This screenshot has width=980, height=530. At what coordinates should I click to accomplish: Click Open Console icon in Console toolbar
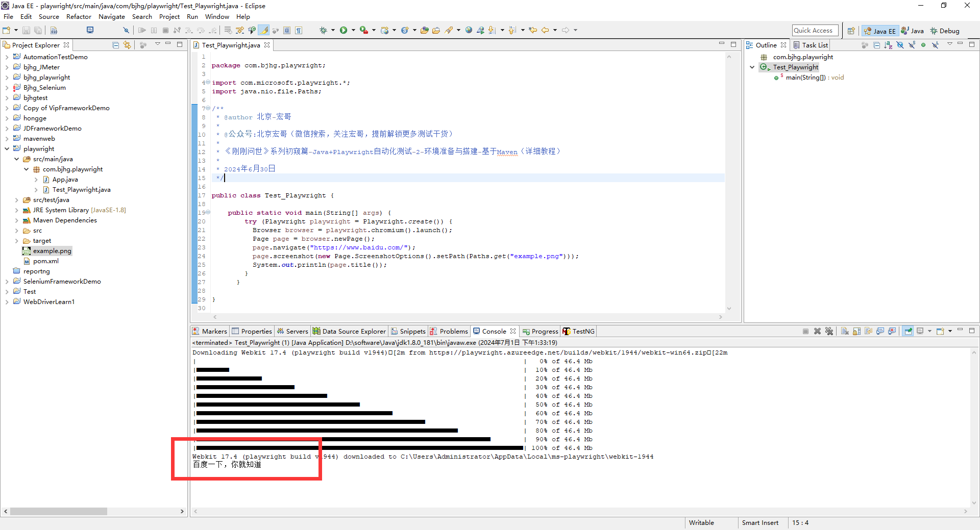[940, 331]
